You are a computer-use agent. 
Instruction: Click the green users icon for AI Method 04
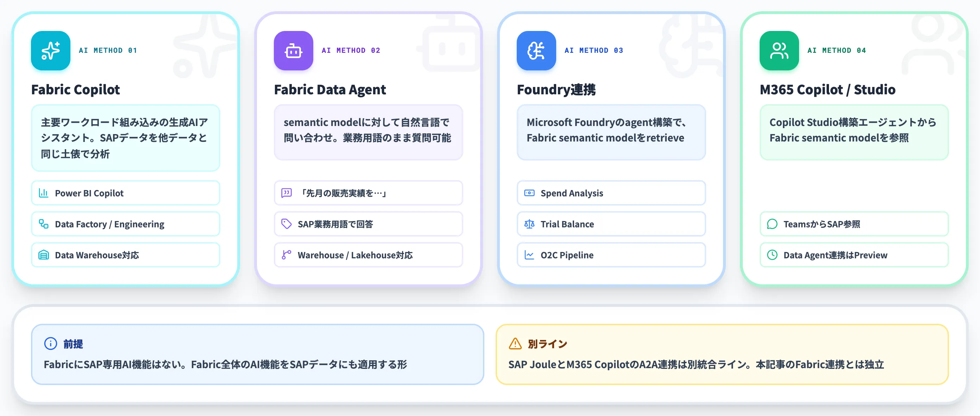coord(779,51)
